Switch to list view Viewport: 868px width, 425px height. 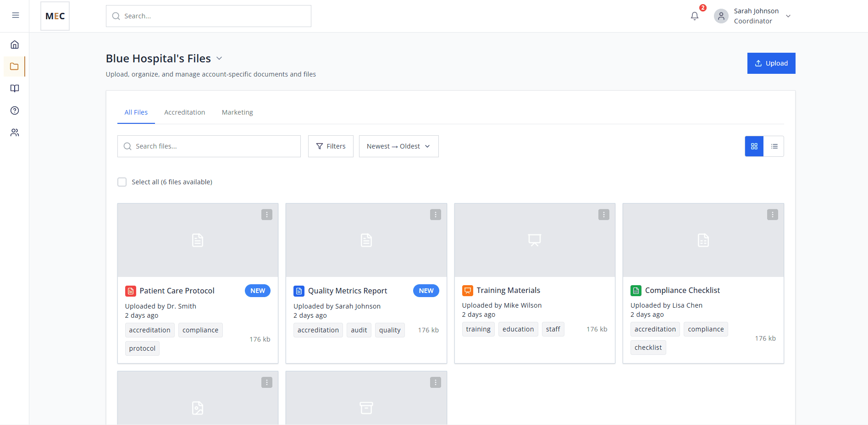[x=774, y=146]
